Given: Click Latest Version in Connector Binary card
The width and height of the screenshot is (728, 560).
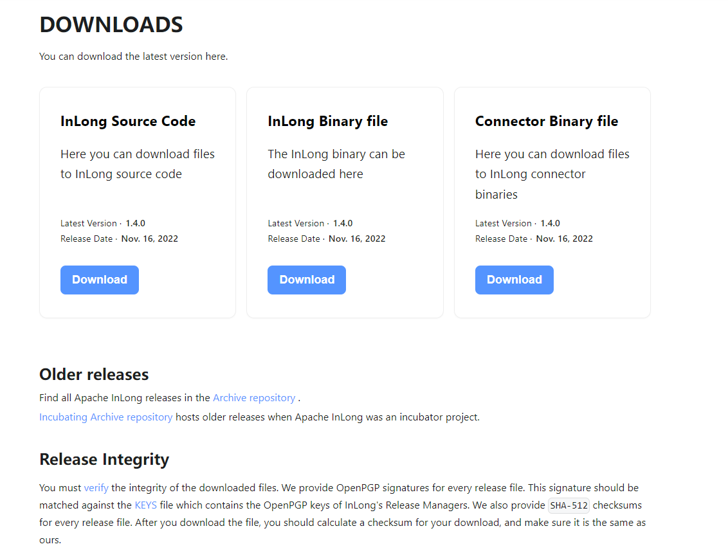Looking at the screenshot, I should [517, 223].
